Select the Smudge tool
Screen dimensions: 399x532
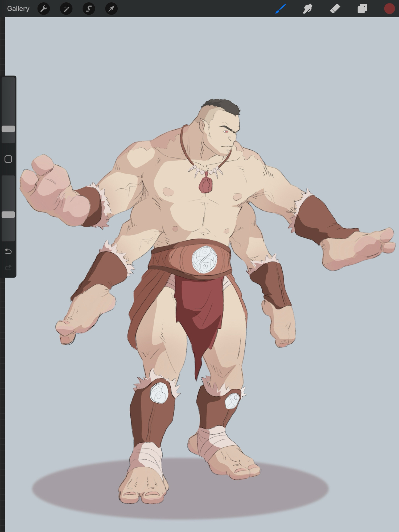[308, 9]
